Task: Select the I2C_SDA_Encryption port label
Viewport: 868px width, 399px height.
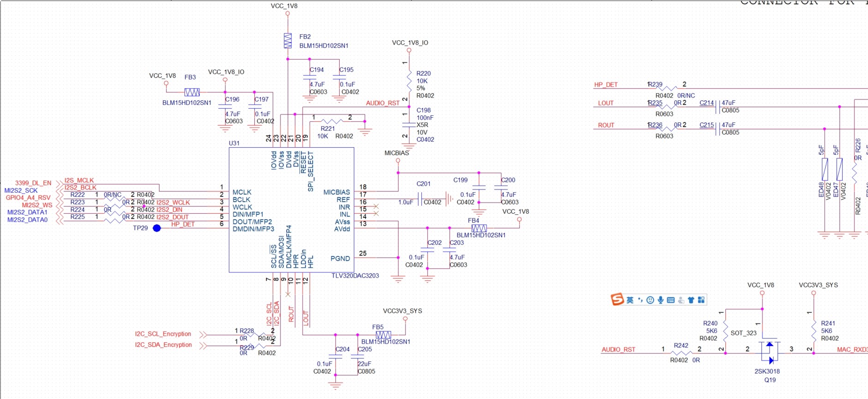Action: [163, 345]
